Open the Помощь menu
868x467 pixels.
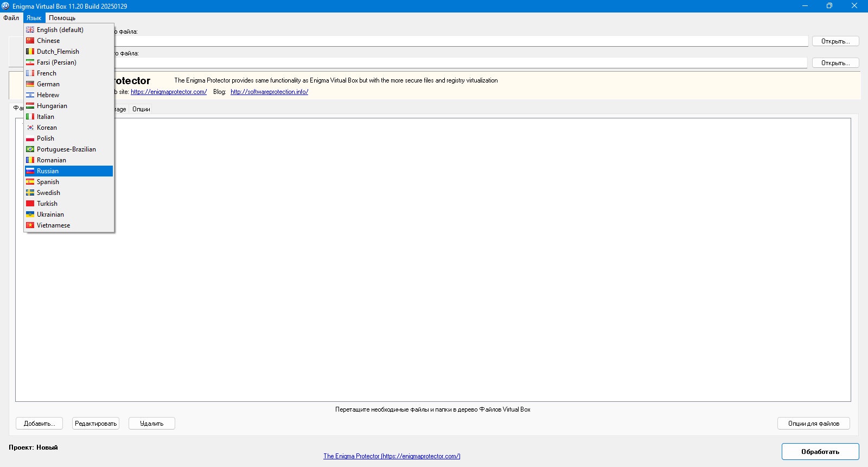pos(62,18)
